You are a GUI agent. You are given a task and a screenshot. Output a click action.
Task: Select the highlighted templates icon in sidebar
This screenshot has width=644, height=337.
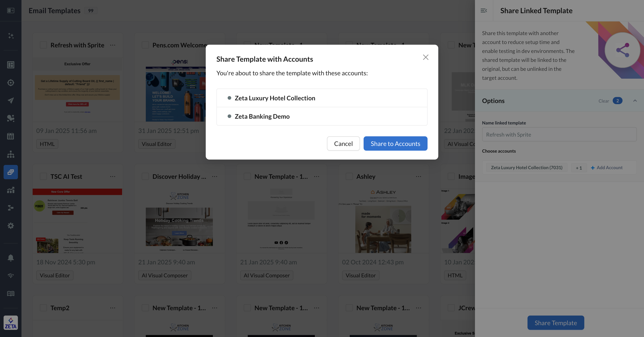coord(11,172)
